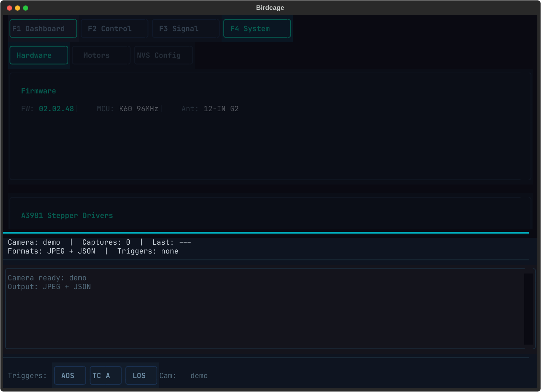Open the Hardware sub-tab

tap(39, 55)
